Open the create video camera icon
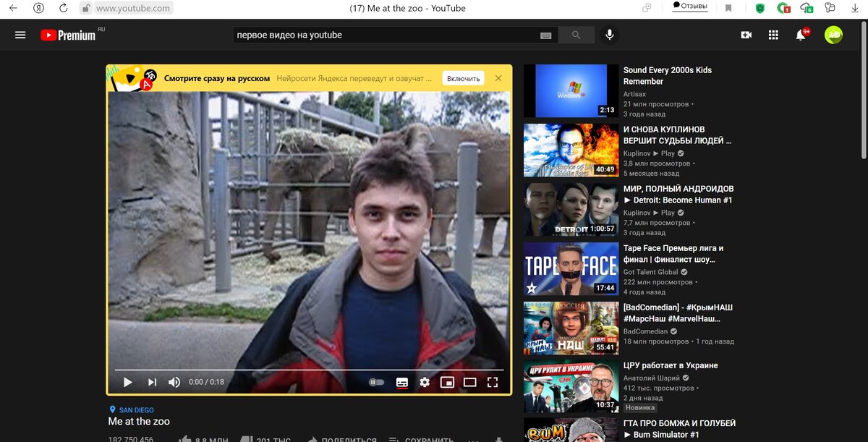 [x=746, y=35]
